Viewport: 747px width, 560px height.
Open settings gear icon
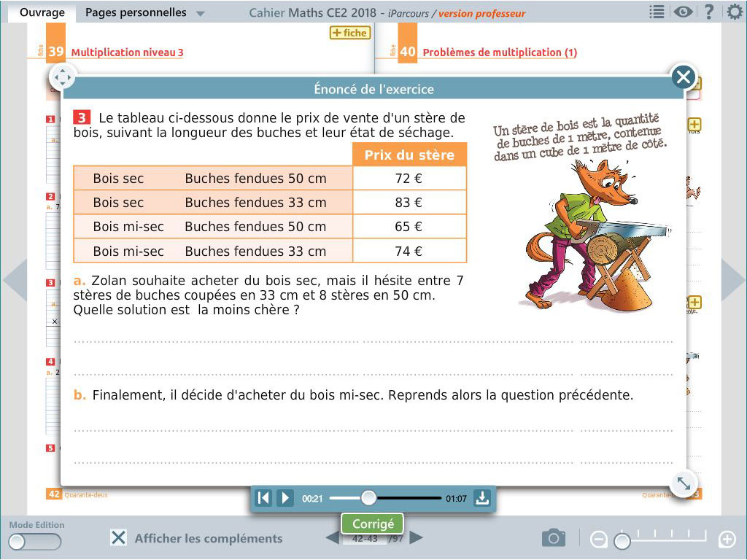(x=735, y=12)
